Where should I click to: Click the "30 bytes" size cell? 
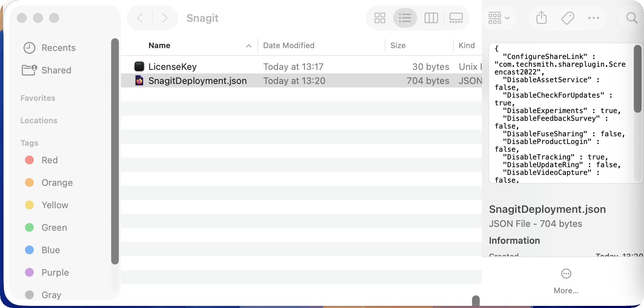431,67
